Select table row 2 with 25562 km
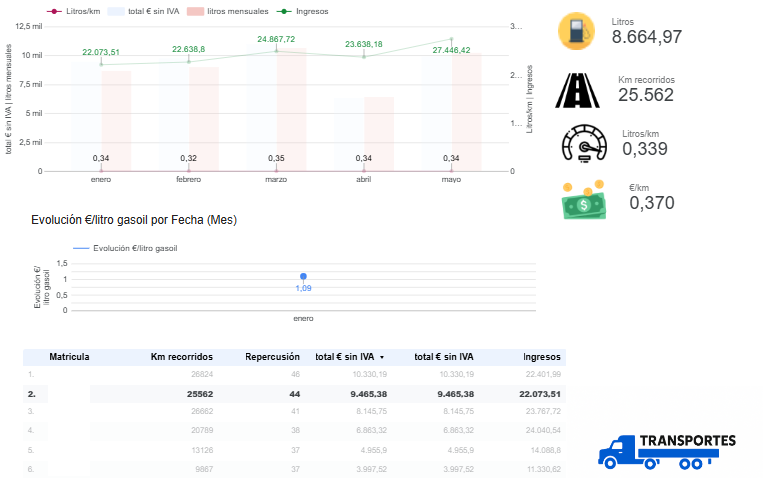 coord(294,394)
